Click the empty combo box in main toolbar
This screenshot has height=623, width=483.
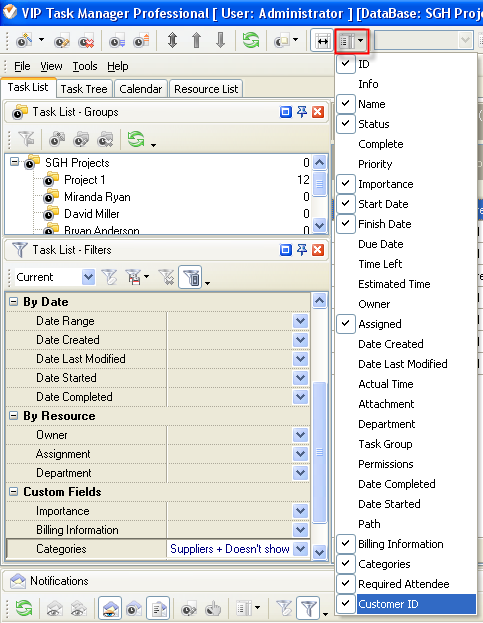tap(423, 40)
